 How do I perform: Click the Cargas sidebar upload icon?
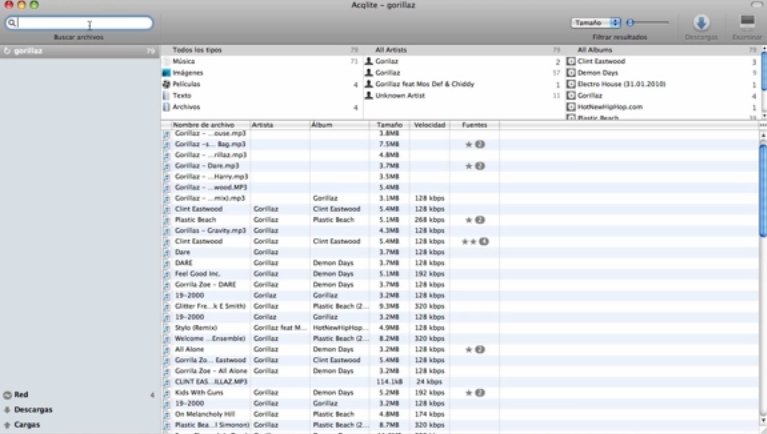(7, 425)
